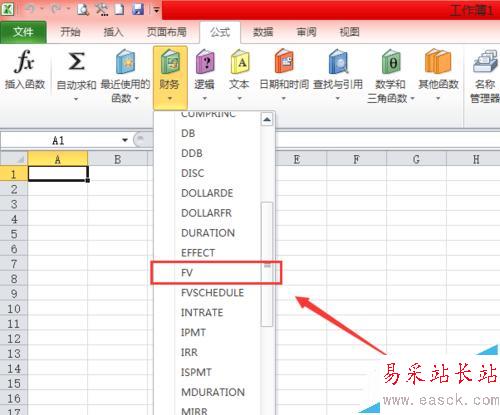Select the INTRATE function

pyautogui.click(x=207, y=313)
